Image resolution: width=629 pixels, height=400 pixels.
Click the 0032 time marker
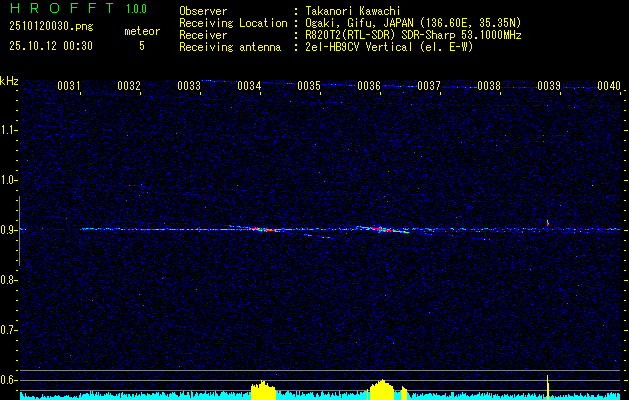coord(129,85)
